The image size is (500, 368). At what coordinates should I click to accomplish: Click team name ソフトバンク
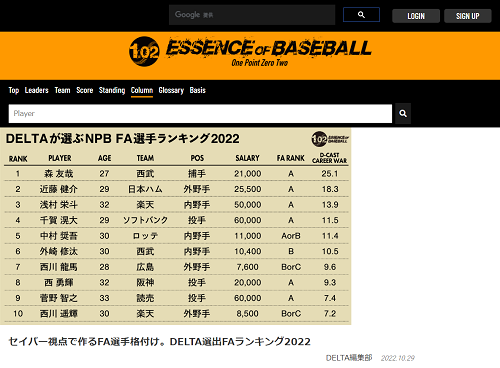[145, 220]
